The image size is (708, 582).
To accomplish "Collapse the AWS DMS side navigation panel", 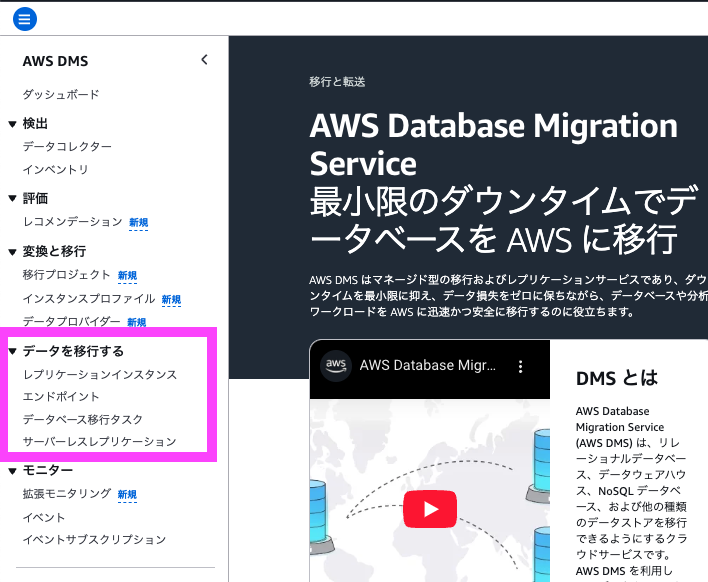I will click(x=205, y=60).
